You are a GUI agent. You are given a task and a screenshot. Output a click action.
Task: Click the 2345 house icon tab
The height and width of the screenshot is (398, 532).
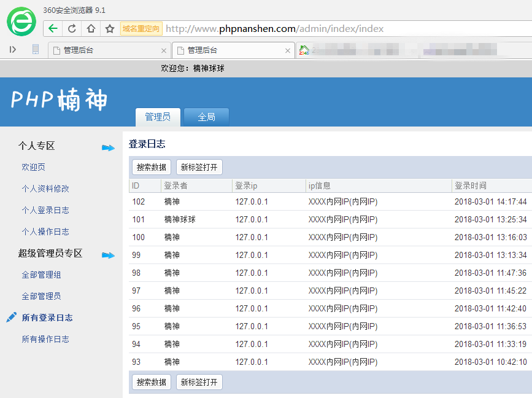tap(304, 50)
